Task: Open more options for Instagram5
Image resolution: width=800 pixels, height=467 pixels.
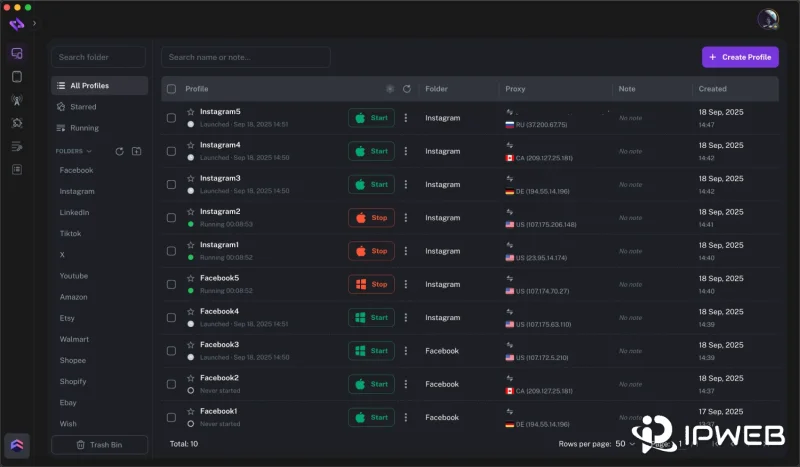Action: click(x=406, y=118)
